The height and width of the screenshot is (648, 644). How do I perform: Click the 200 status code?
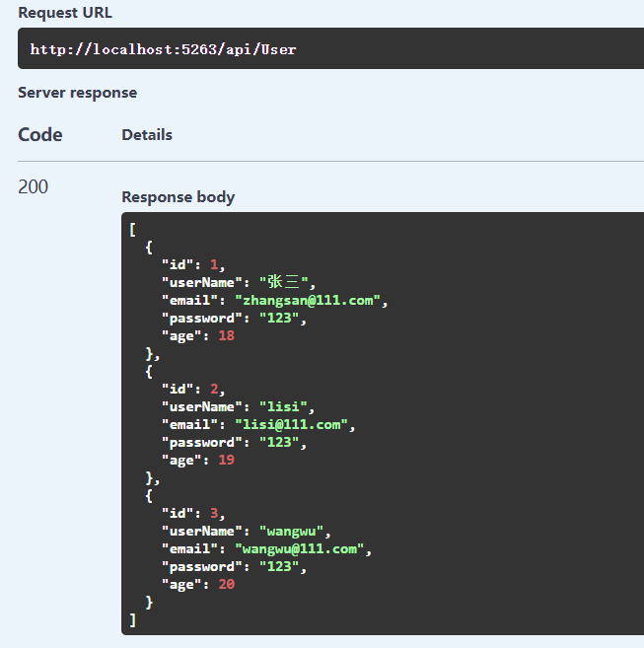(34, 186)
